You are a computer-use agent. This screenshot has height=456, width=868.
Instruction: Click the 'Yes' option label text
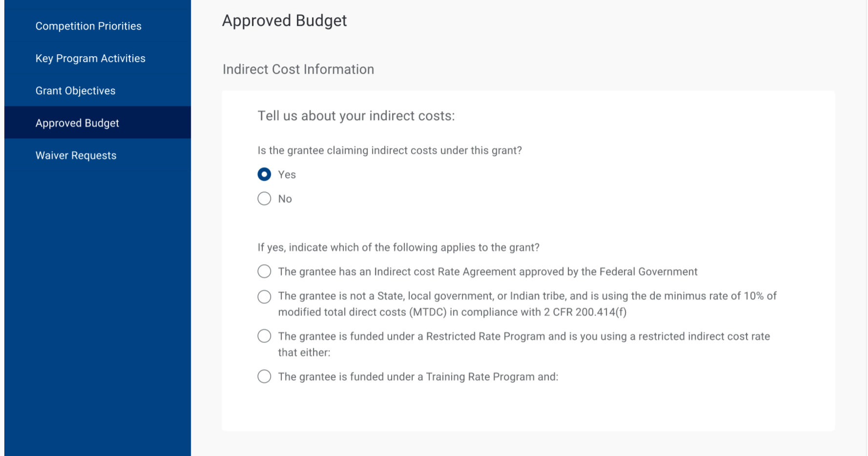pyautogui.click(x=287, y=175)
